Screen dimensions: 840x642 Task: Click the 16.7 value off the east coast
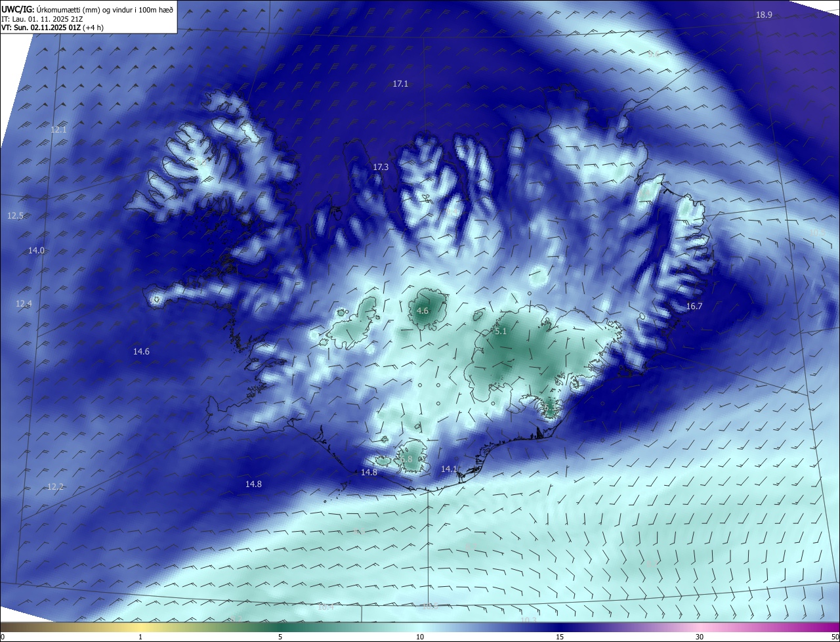694,307
